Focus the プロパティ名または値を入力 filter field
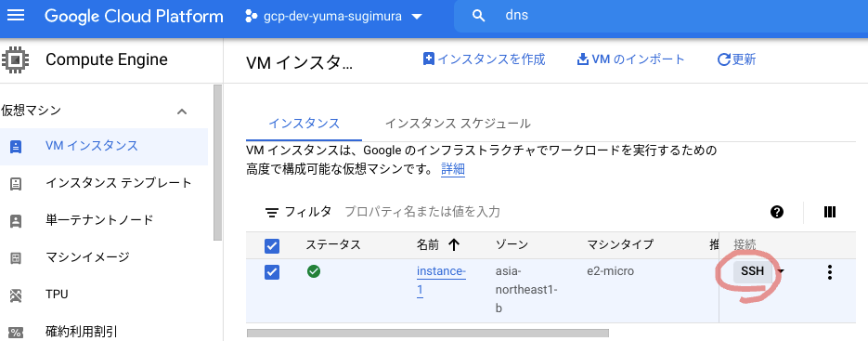 pyautogui.click(x=423, y=211)
